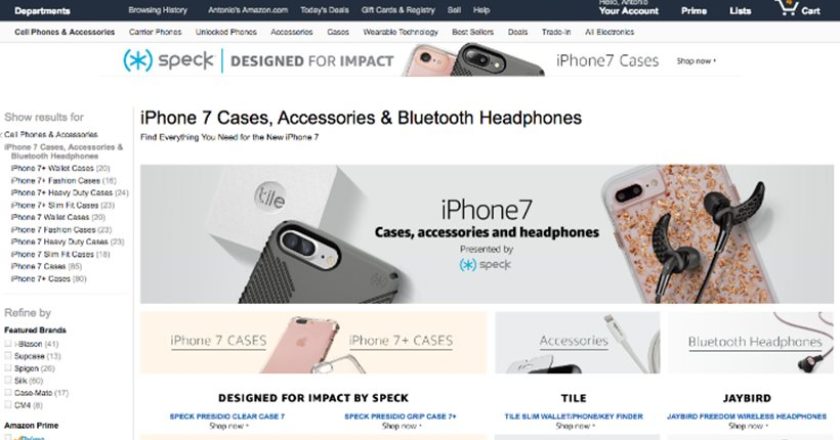840x440 pixels.
Task: Open the Today's Deals menu item
Action: (324, 10)
